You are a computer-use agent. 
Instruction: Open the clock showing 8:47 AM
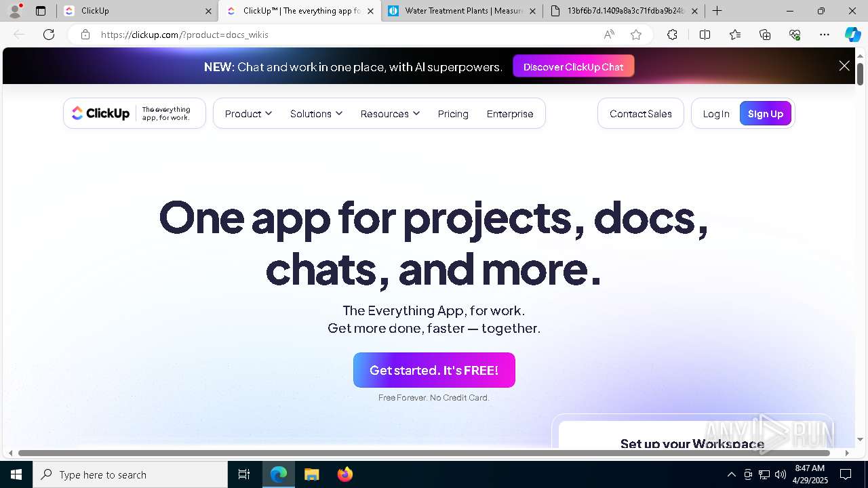[x=810, y=474]
